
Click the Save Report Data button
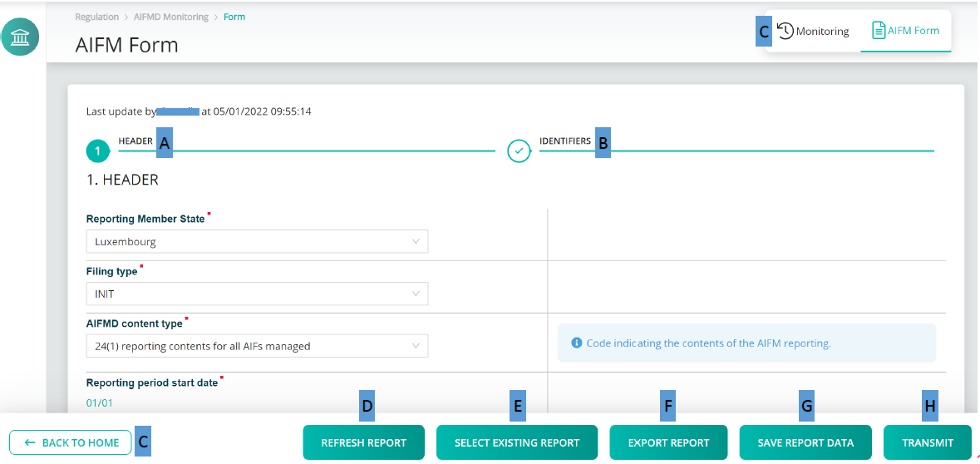tap(805, 442)
